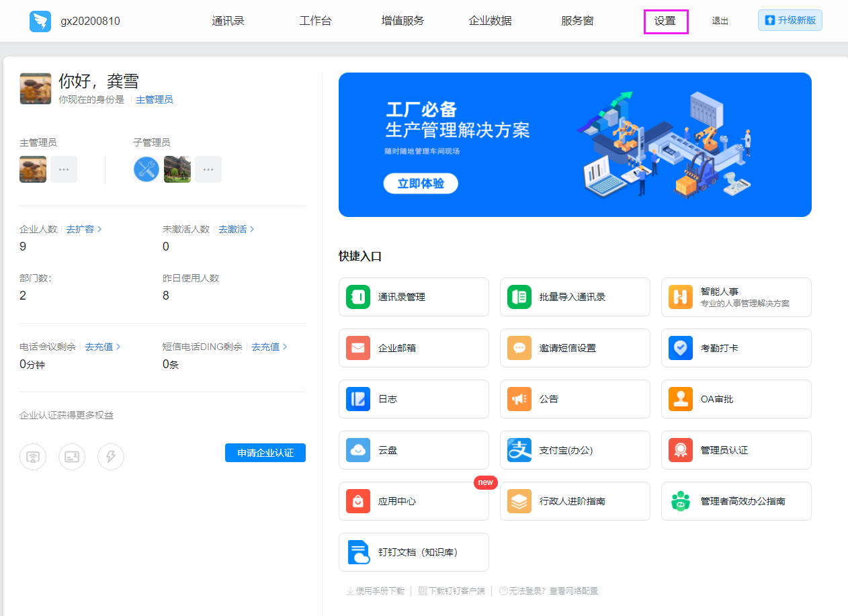Open the 云盘 cloud icon

tap(358, 450)
